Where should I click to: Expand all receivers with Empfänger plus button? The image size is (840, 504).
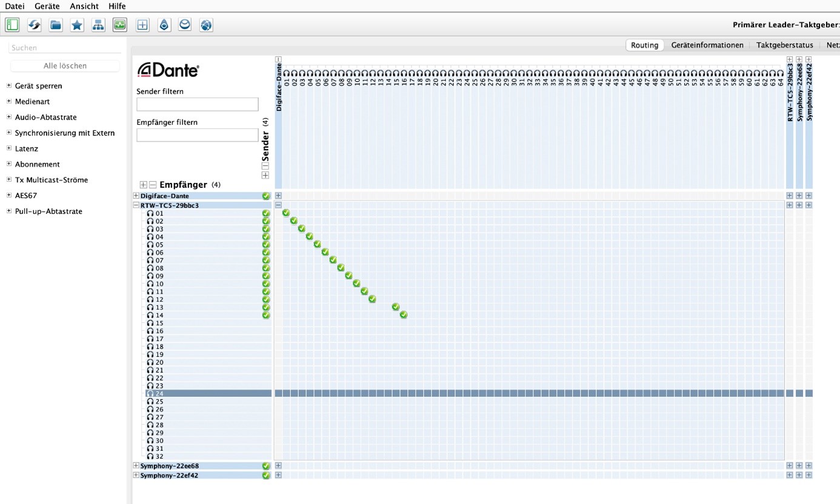[144, 185]
